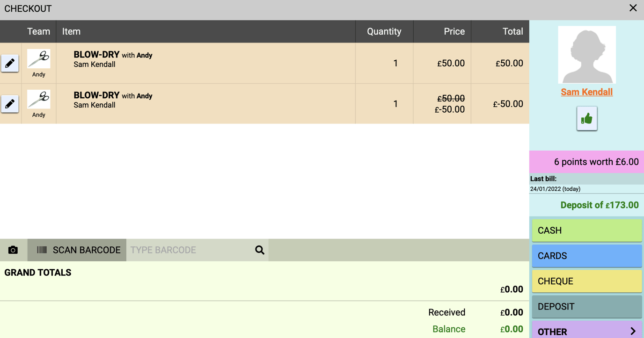Edit the first BLOW-DRY line item

click(10, 64)
